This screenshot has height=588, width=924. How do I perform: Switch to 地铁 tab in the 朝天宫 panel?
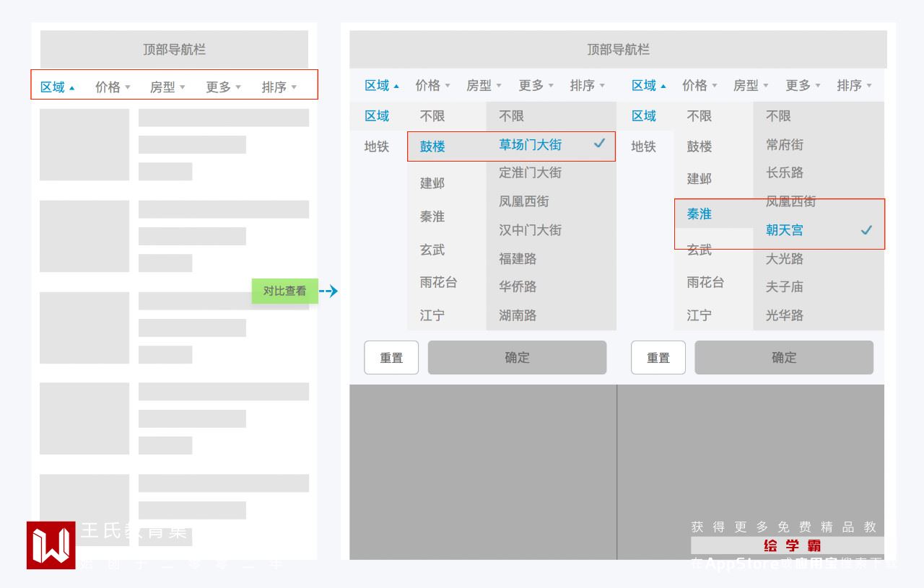click(644, 146)
